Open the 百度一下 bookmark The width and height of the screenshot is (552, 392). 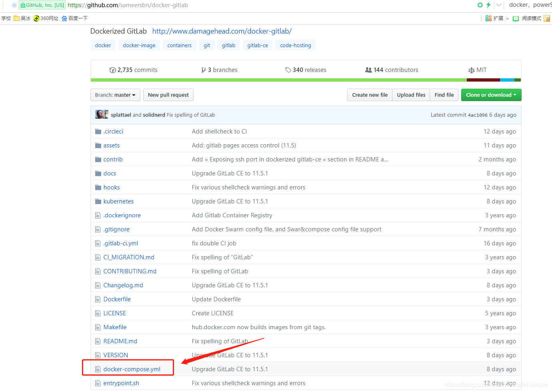click(x=74, y=18)
